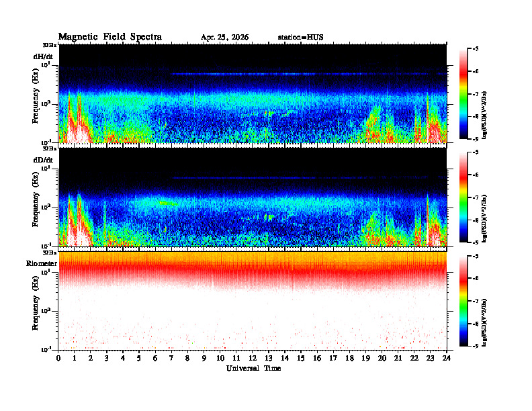The height and width of the screenshot is (411, 532).
Task: Click the dD/dt panel color bar
Action: pyautogui.click(x=463, y=197)
